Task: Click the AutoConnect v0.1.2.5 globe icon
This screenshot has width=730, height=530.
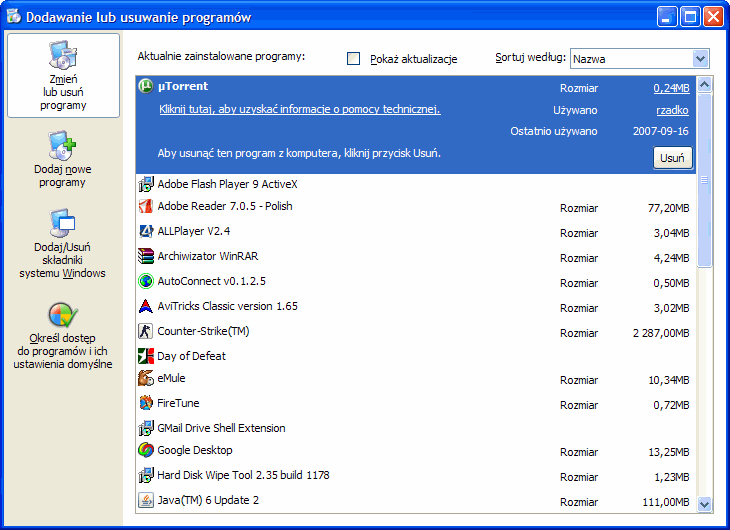Action: click(x=146, y=281)
